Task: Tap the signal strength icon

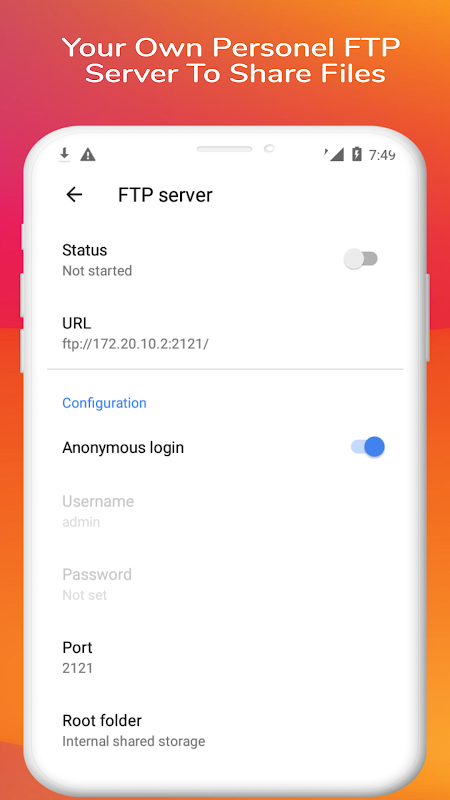Action: pyautogui.click(x=335, y=154)
